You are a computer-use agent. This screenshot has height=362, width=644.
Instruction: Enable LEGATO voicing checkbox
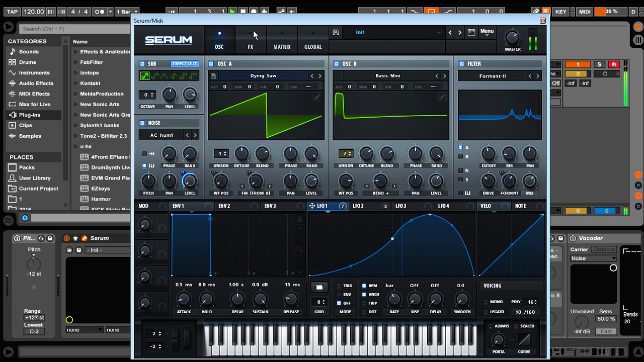click(486, 312)
